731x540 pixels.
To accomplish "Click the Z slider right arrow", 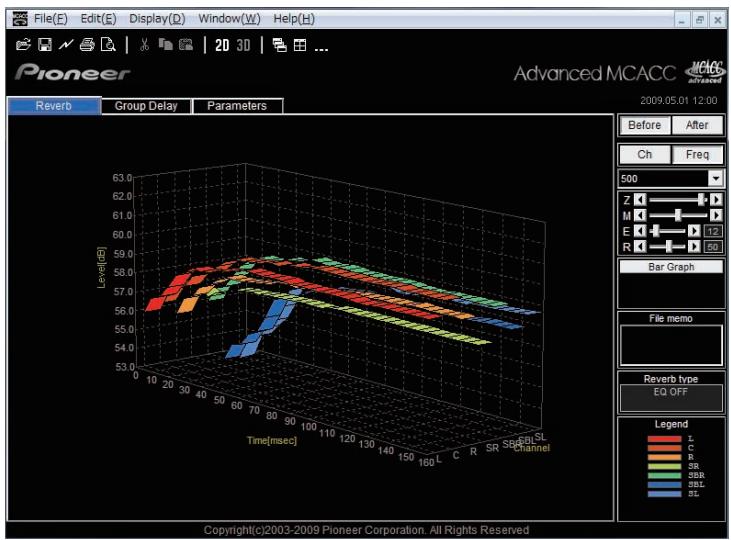I will coord(716,200).
